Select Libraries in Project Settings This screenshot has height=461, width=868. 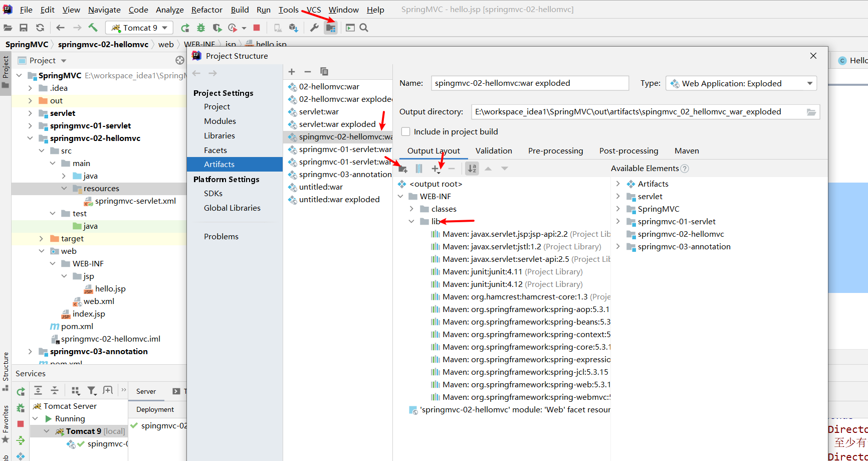(219, 135)
